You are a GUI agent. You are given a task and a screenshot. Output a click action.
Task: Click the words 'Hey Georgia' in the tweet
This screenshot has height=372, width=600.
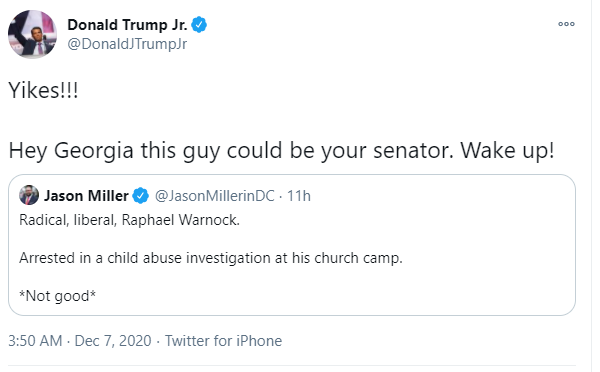point(71,150)
